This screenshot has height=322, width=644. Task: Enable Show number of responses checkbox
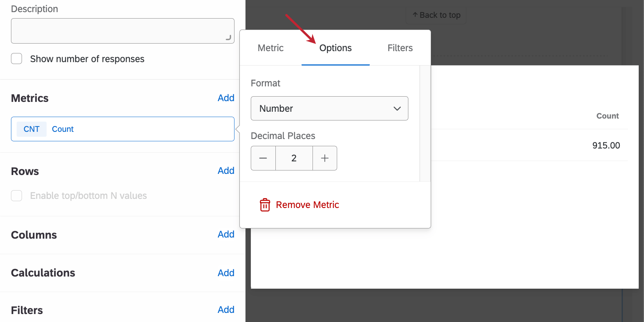pos(17,59)
